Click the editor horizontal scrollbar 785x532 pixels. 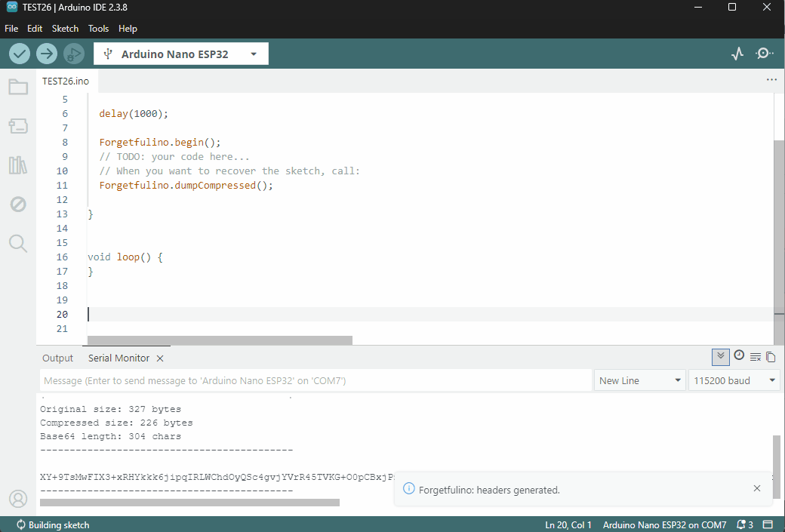tap(220, 340)
